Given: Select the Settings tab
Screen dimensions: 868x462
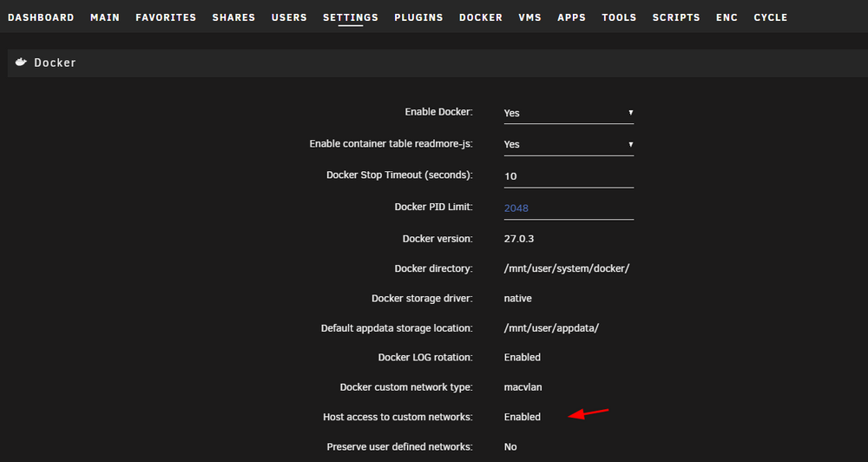Looking at the screenshot, I should point(351,17).
